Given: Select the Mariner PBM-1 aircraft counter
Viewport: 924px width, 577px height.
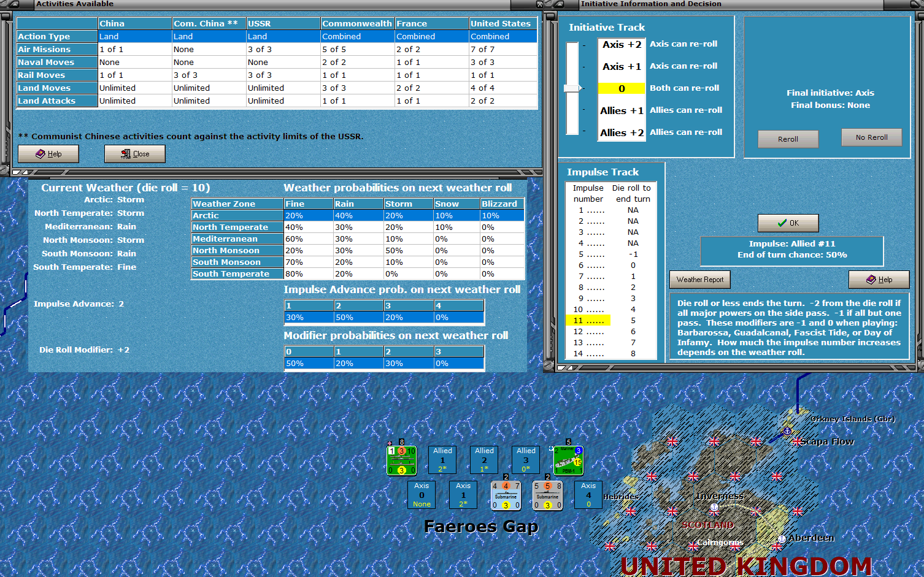Looking at the screenshot, I should (568, 460).
